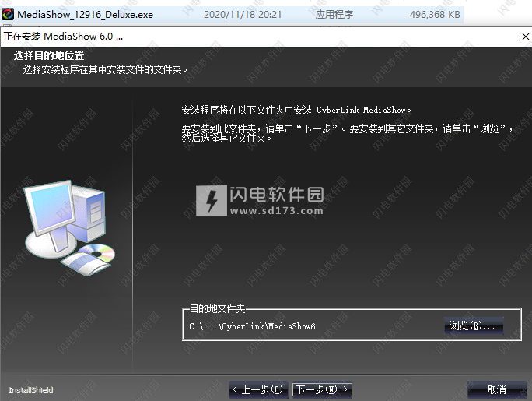Click the 目的地文件夹 group label
This screenshot has width=532, height=401.
pyautogui.click(x=217, y=308)
